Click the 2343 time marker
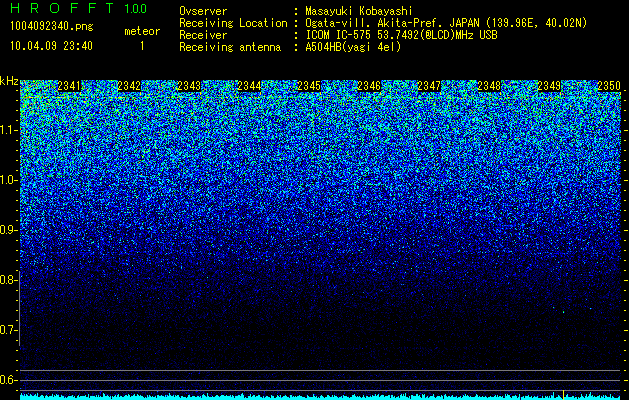Screen dimensions: 629x400 pos(189,86)
